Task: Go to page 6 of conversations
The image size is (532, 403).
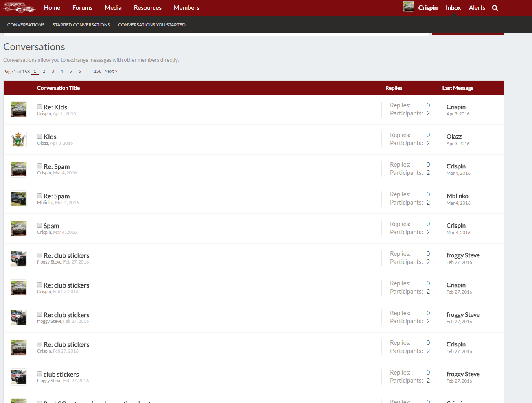Action: pyautogui.click(x=80, y=71)
